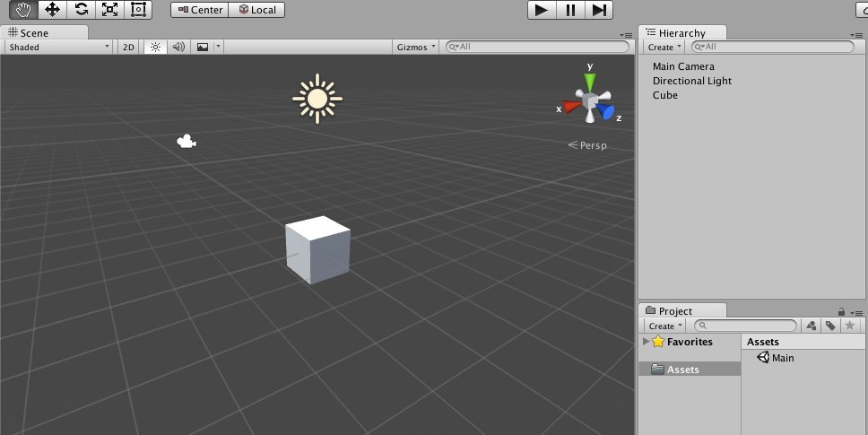Select the Rotate tool
This screenshot has height=435, width=868.
coord(82,9)
